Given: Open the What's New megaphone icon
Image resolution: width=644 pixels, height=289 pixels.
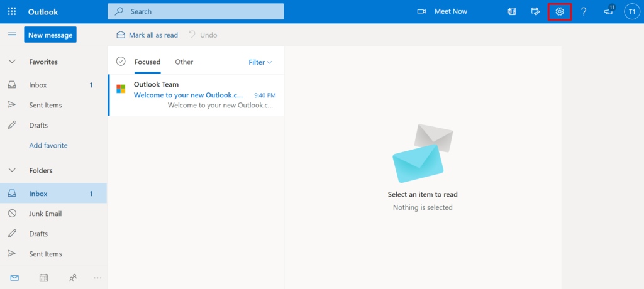Looking at the screenshot, I should click(x=608, y=11).
